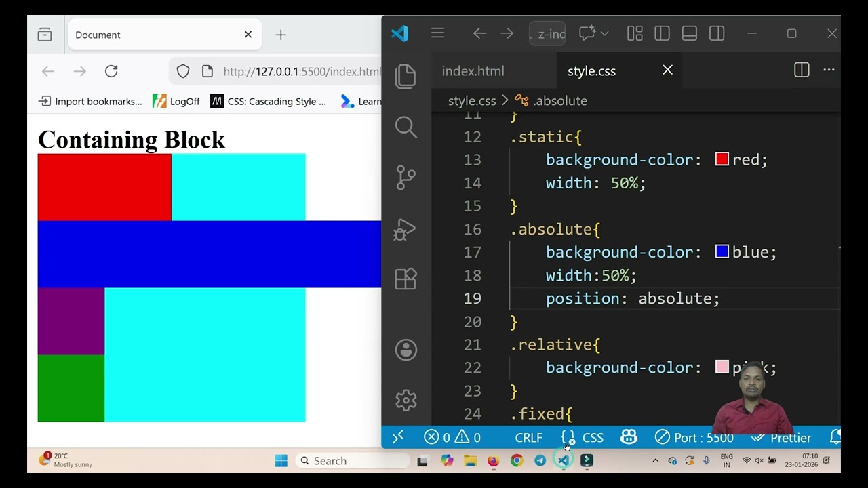Image resolution: width=868 pixels, height=488 pixels.
Task: Open Customize Layout in VS Code
Action: click(x=635, y=33)
